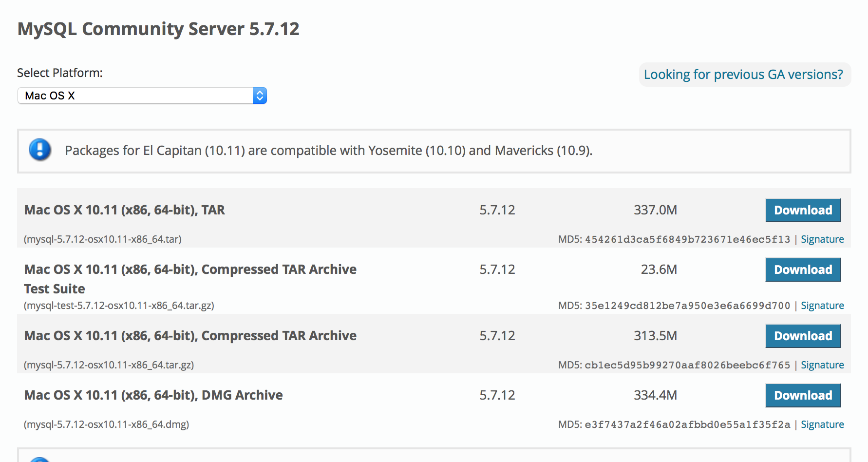868x462 pixels.
Task: Click the El Capitan compatibility note text
Action: point(329,151)
